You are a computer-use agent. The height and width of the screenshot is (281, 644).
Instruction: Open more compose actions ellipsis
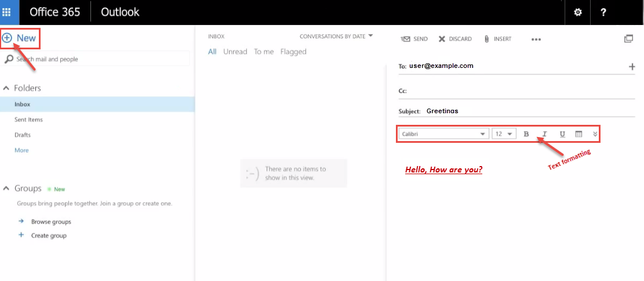coord(536,39)
